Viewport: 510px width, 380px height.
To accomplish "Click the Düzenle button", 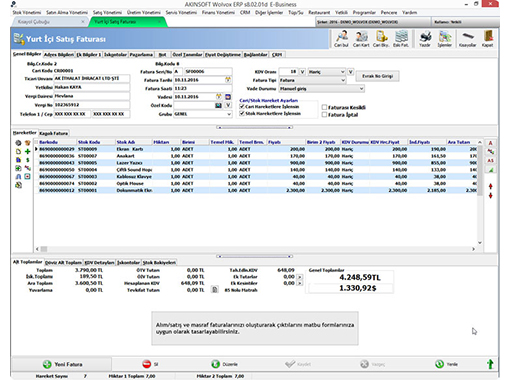I will [225, 364].
